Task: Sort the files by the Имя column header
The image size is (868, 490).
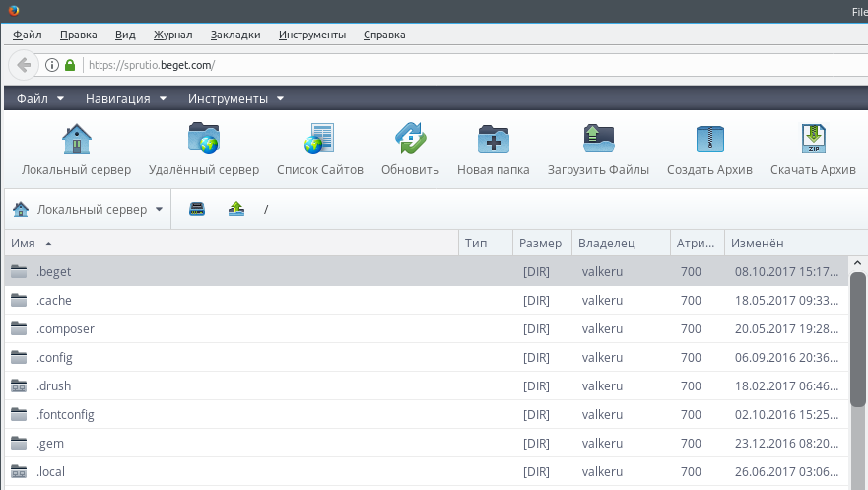Action: (24, 243)
